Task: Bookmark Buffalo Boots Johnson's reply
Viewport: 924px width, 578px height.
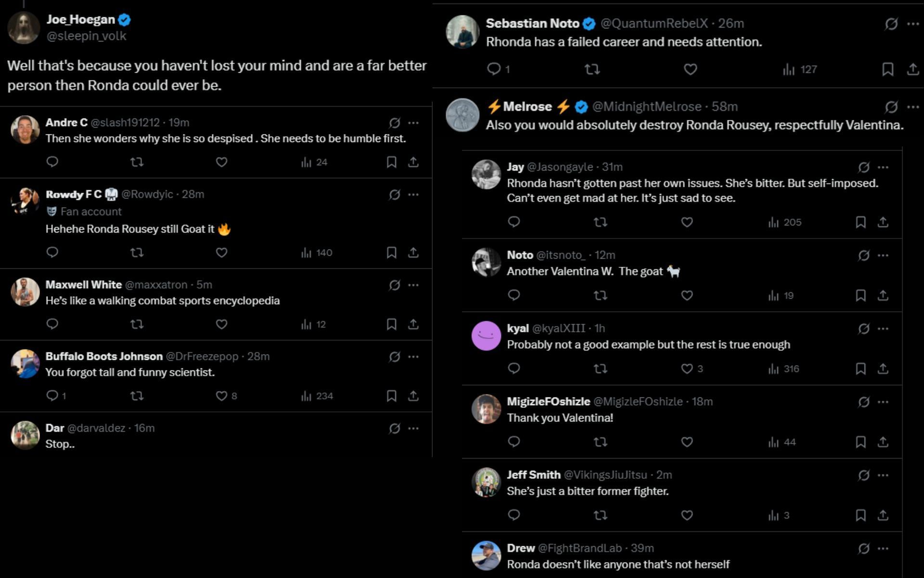Action: pos(391,396)
